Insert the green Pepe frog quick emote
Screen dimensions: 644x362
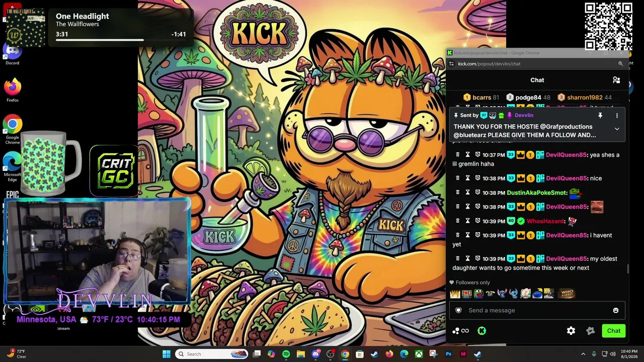(478, 294)
